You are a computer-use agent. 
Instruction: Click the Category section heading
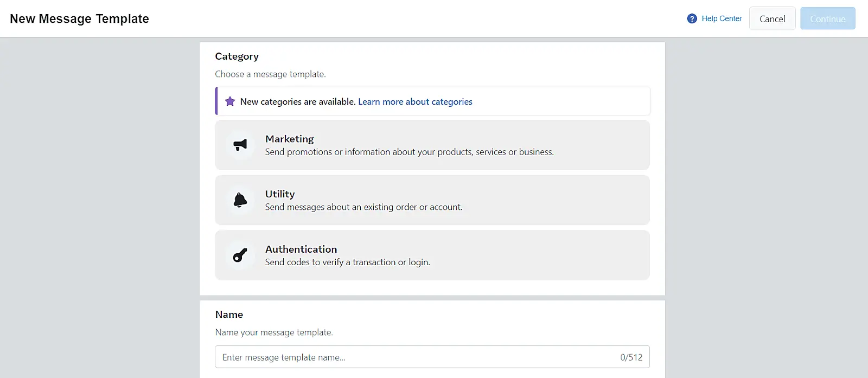pyautogui.click(x=237, y=56)
